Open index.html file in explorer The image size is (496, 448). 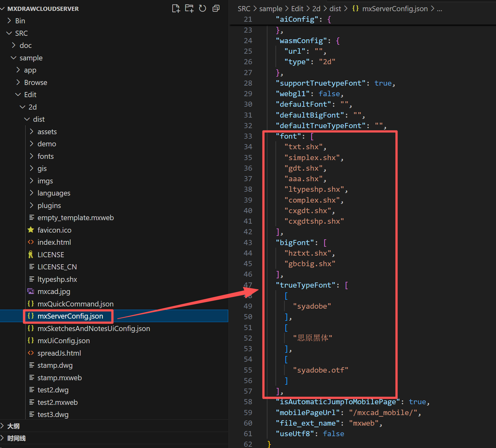coord(54,242)
